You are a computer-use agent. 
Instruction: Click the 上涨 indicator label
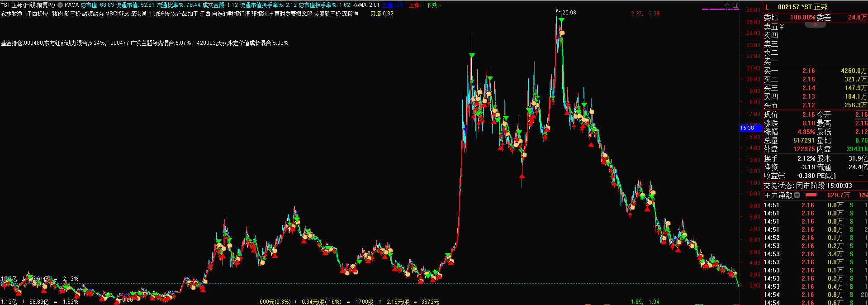[x=415, y=5]
